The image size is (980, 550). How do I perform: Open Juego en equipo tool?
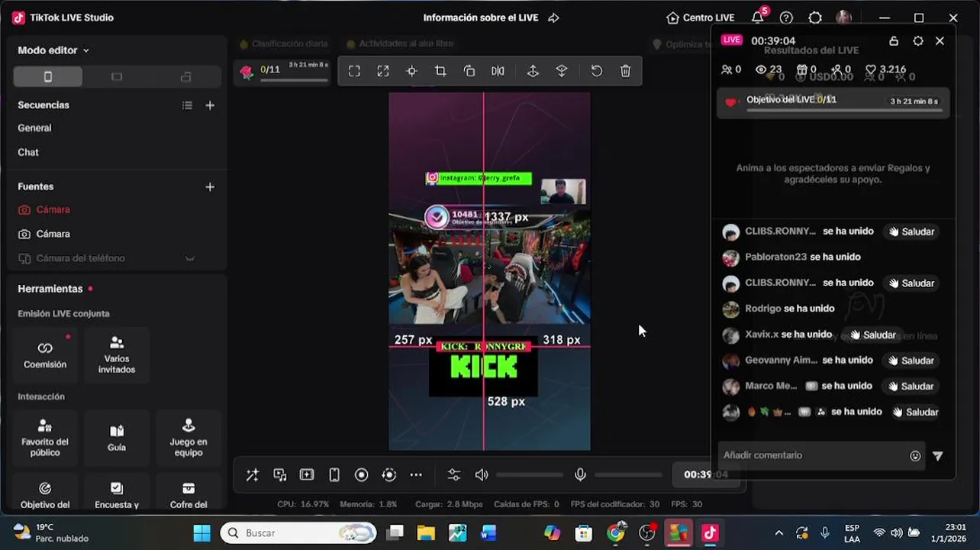[189, 438]
